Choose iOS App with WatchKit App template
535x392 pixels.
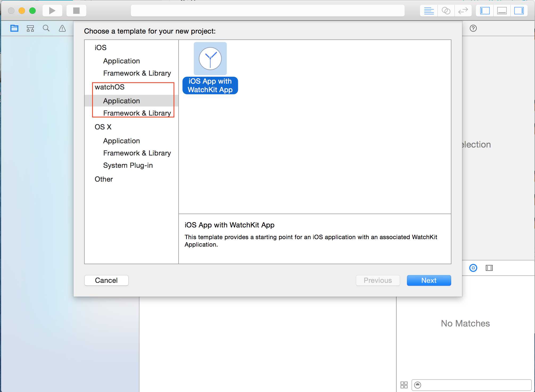pos(210,68)
